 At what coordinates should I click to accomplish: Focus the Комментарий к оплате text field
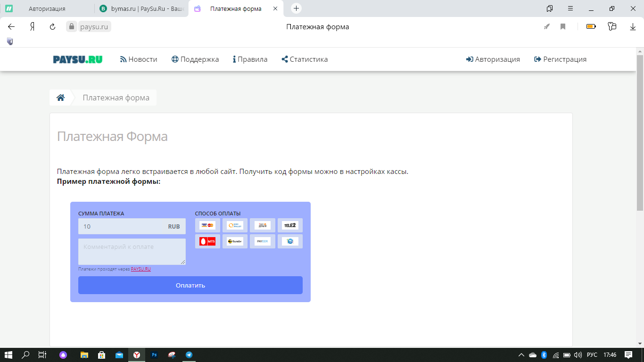tap(132, 251)
